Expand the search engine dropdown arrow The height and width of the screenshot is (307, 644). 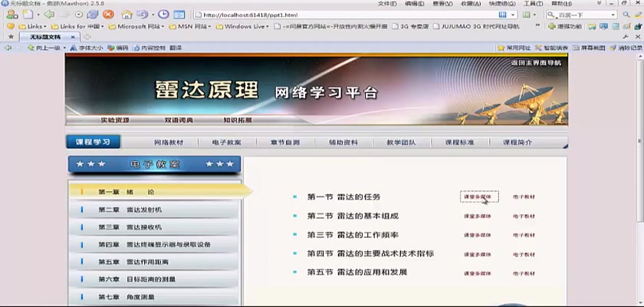[613, 15]
